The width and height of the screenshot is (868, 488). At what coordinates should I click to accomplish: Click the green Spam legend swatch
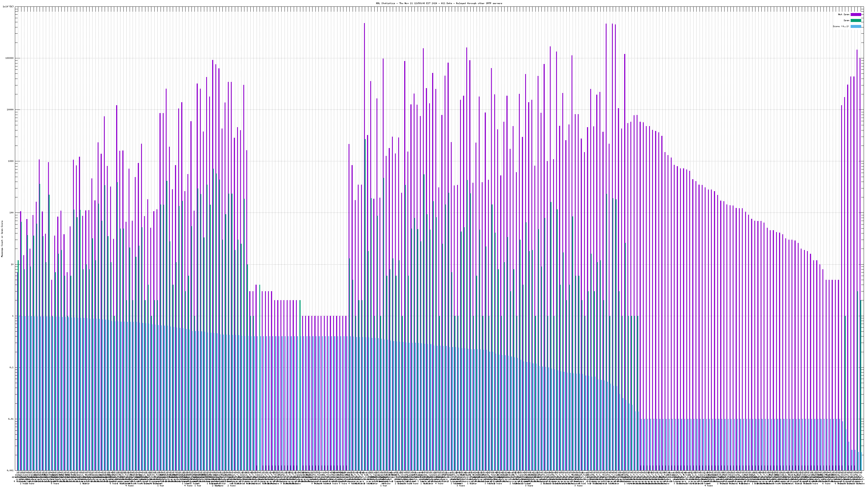[x=856, y=21]
